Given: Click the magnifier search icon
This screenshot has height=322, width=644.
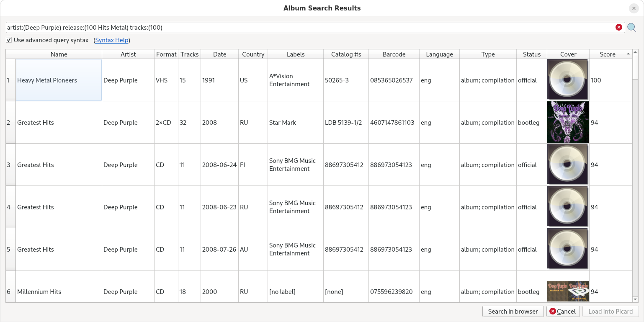Looking at the screenshot, I should (x=631, y=28).
